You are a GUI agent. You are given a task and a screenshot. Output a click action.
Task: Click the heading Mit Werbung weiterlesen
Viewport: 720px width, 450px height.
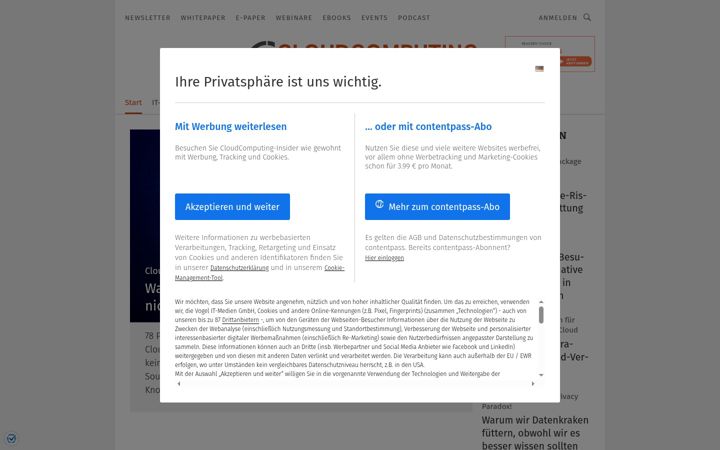point(231,127)
